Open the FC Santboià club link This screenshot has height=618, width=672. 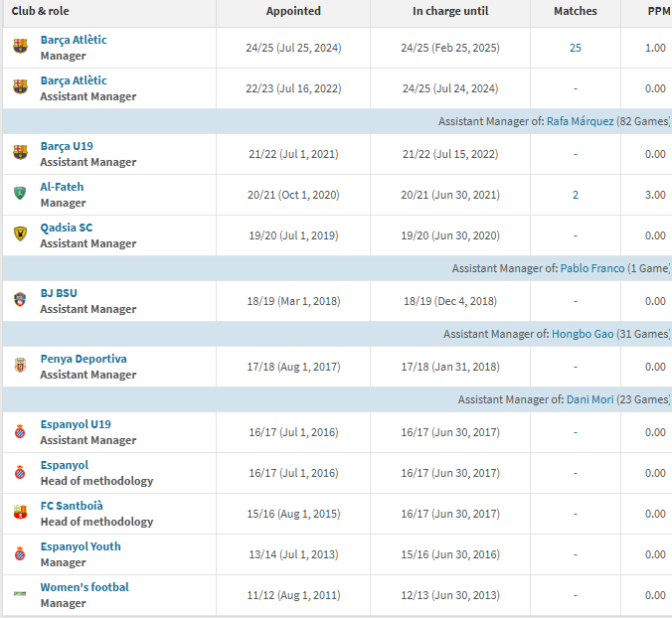72,506
